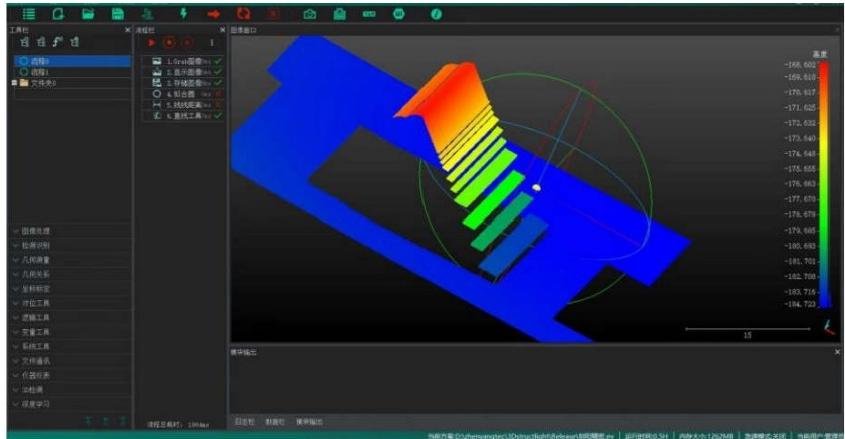Click the info icon in top toolbar
The image size is (845, 439).
pyautogui.click(x=436, y=14)
